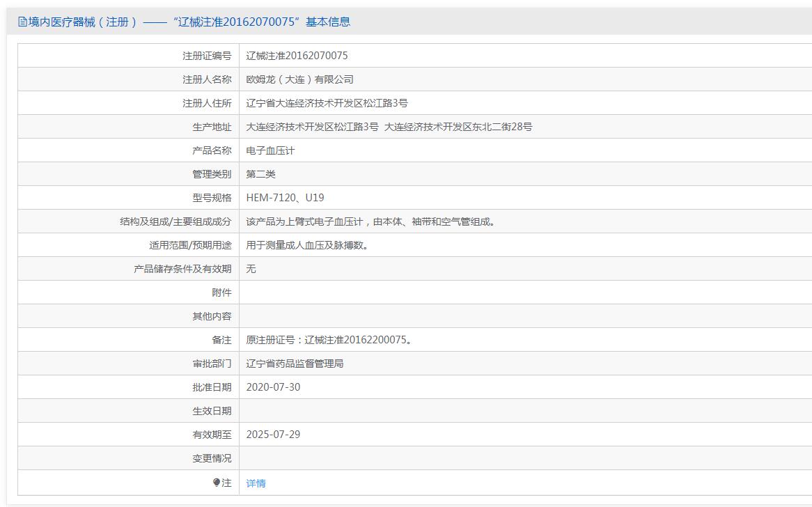Select model value HEM-7120、U19

point(285,198)
